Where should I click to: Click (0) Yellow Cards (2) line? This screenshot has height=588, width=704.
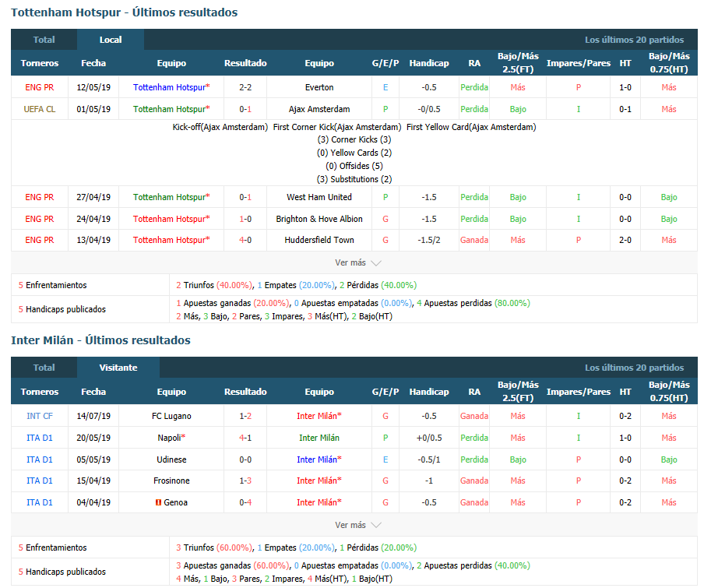(x=354, y=153)
